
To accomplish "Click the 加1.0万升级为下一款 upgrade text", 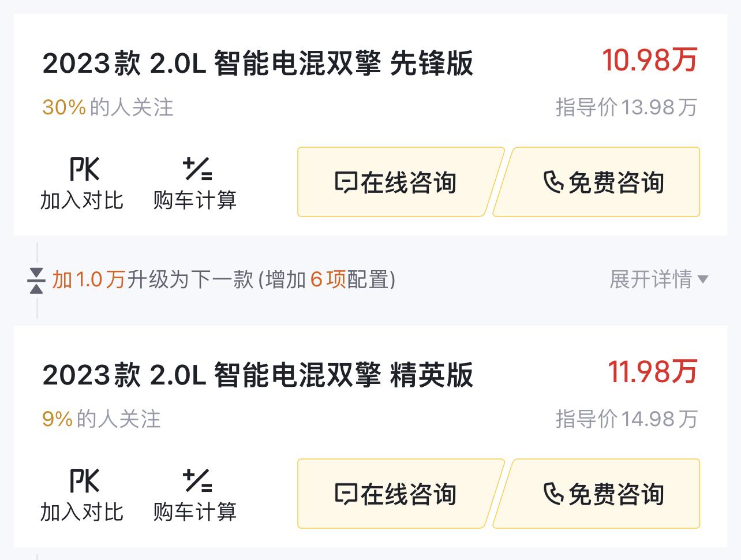I will pos(153,280).
